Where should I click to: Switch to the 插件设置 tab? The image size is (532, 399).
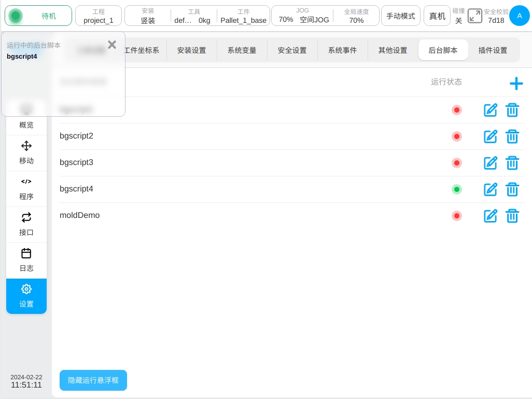pos(493,50)
